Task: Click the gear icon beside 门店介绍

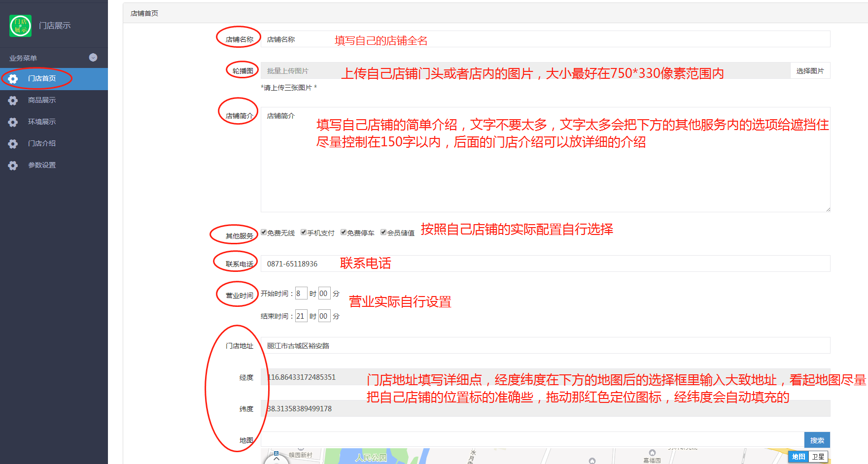Action: [13, 144]
